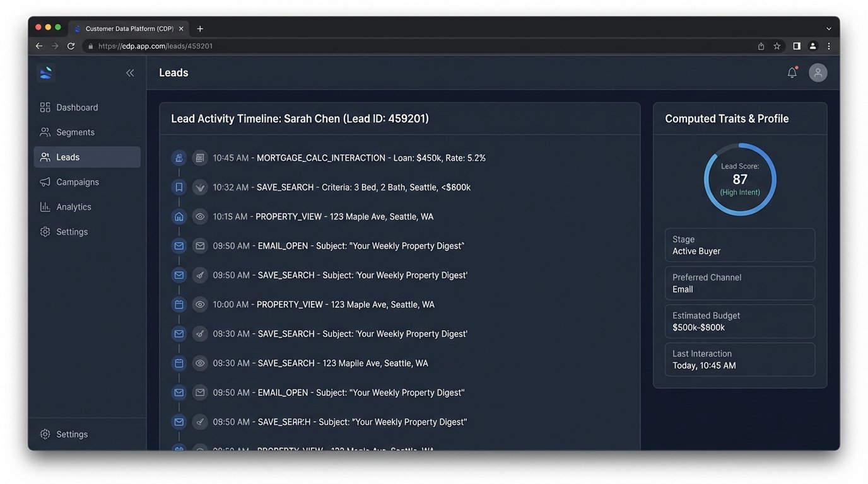Image resolution: width=868 pixels, height=484 pixels.
Task: Click Settings at the sidebar bottom
Action: pyautogui.click(x=72, y=434)
